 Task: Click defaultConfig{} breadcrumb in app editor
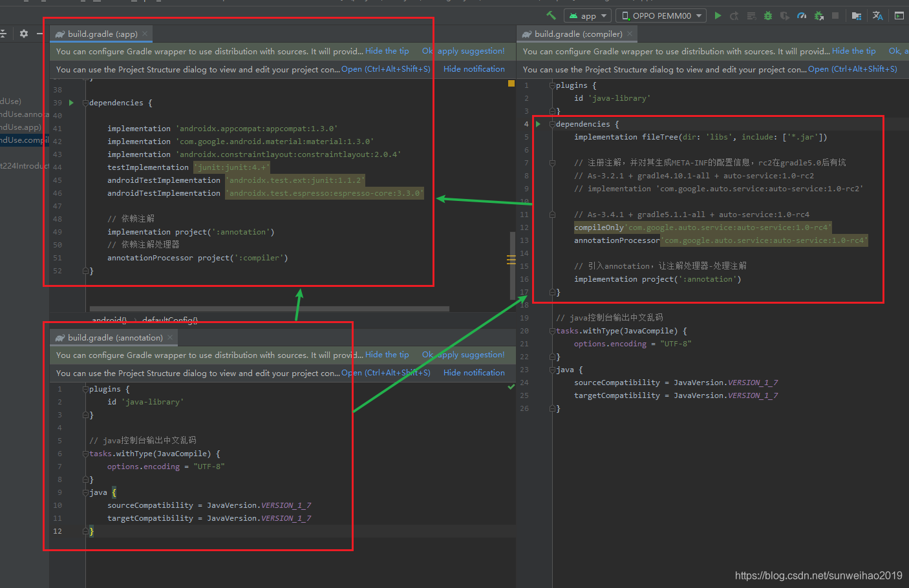point(170,320)
